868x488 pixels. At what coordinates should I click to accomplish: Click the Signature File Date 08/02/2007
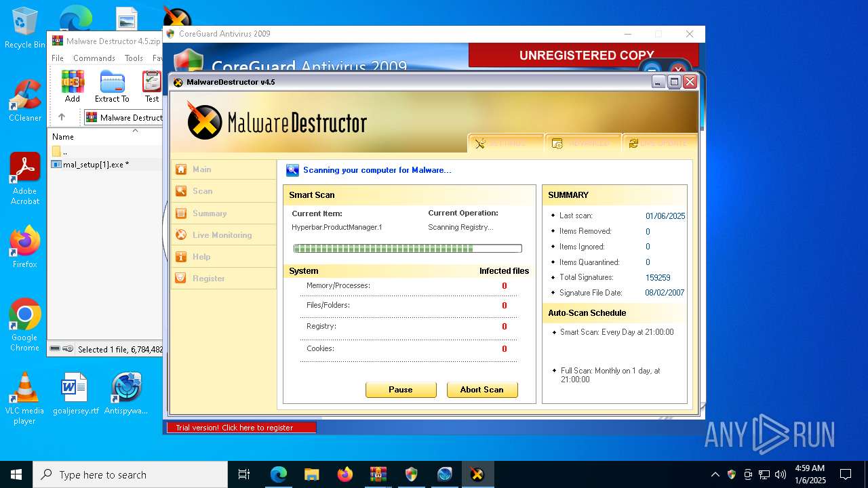[x=665, y=293]
